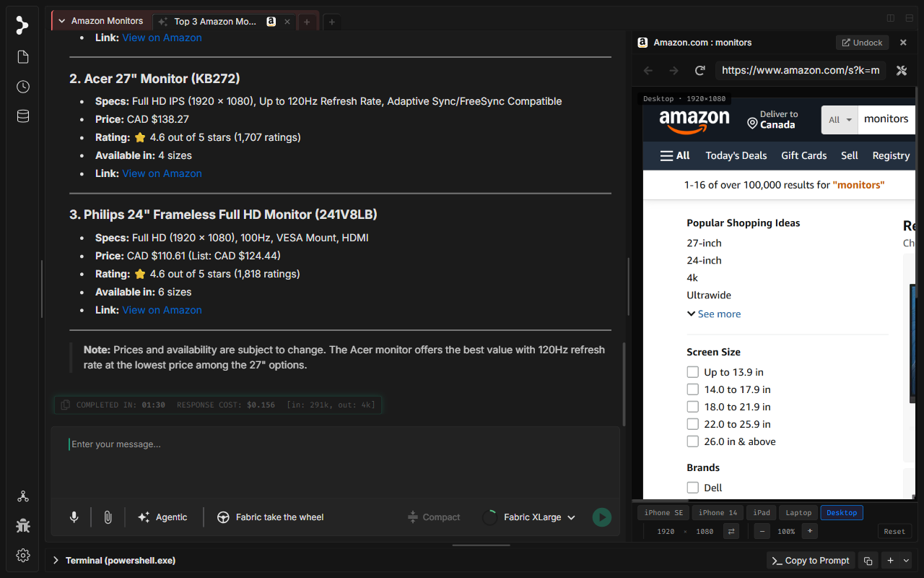Close the Amazon.com browser panel
924x578 pixels.
[x=903, y=43]
